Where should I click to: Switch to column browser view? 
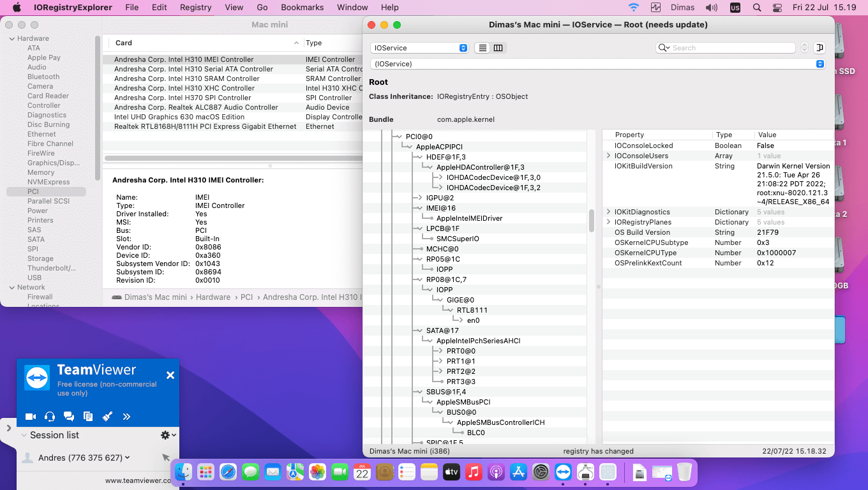point(498,48)
